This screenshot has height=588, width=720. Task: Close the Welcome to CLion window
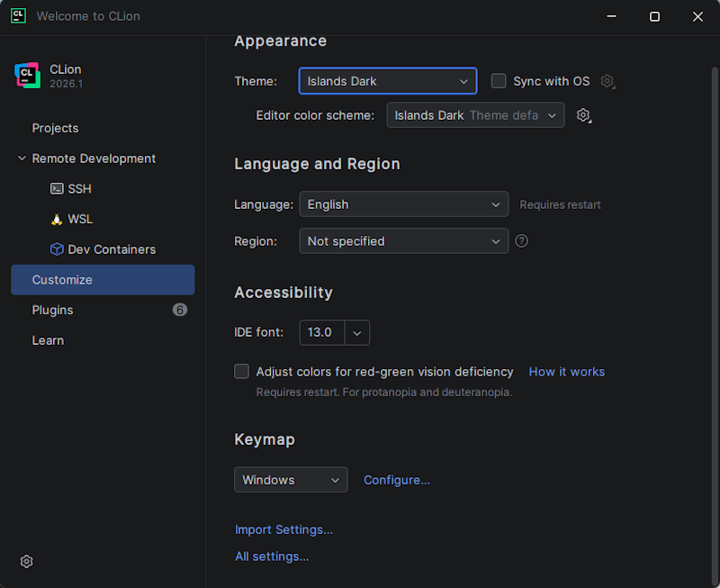point(698,16)
